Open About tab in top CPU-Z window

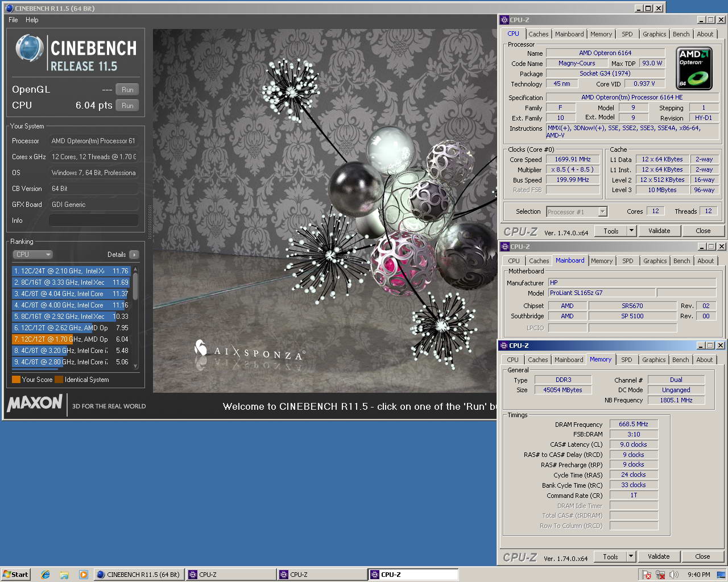click(x=705, y=34)
